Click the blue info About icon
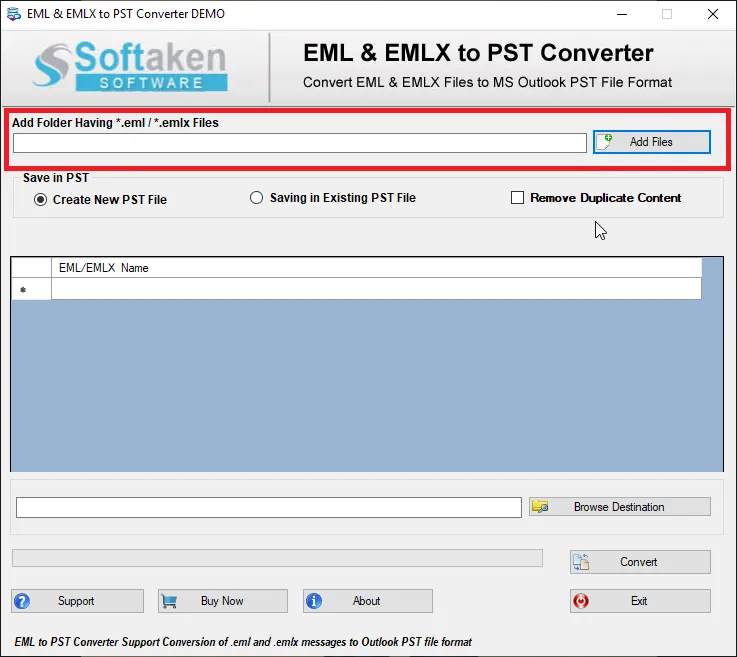The width and height of the screenshot is (737, 657). pos(314,601)
